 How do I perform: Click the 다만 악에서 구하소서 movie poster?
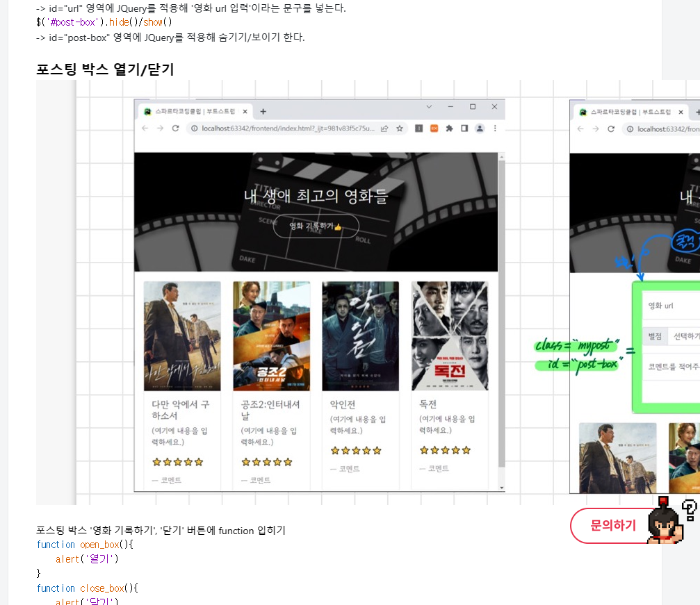182,336
